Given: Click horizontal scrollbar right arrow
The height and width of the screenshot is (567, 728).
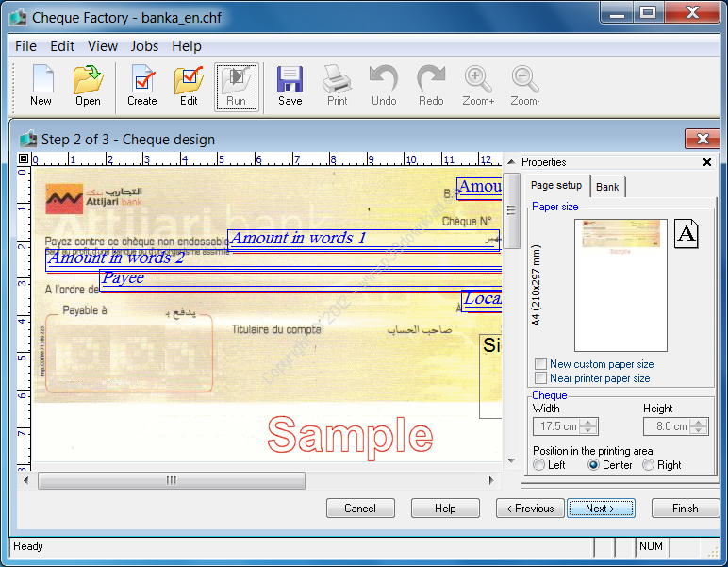Looking at the screenshot, I should tap(491, 480).
